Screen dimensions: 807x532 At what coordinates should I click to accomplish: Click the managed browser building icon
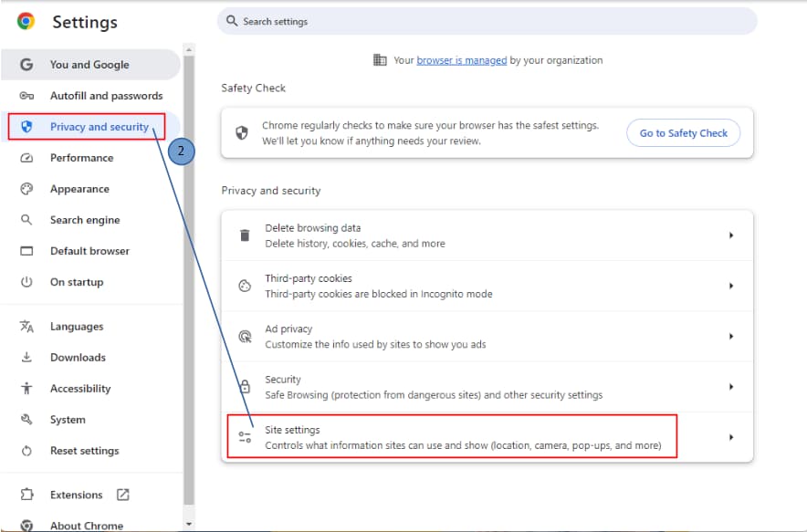tap(380, 59)
